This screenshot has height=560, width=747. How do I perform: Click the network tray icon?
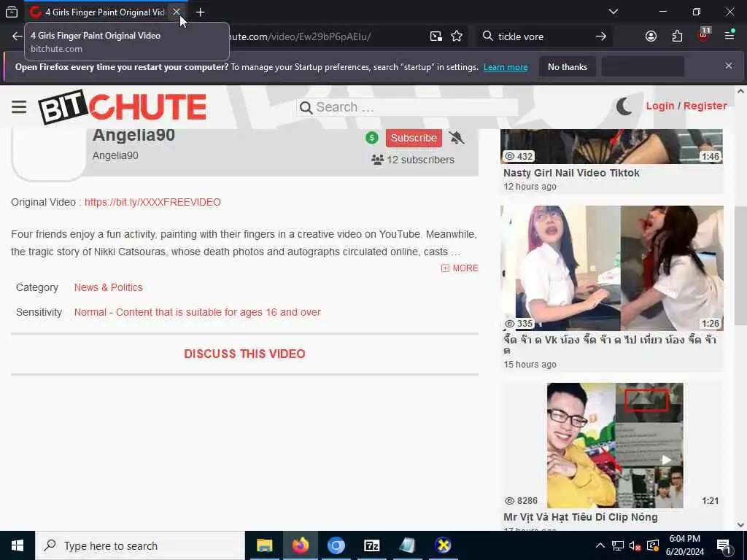(x=617, y=545)
